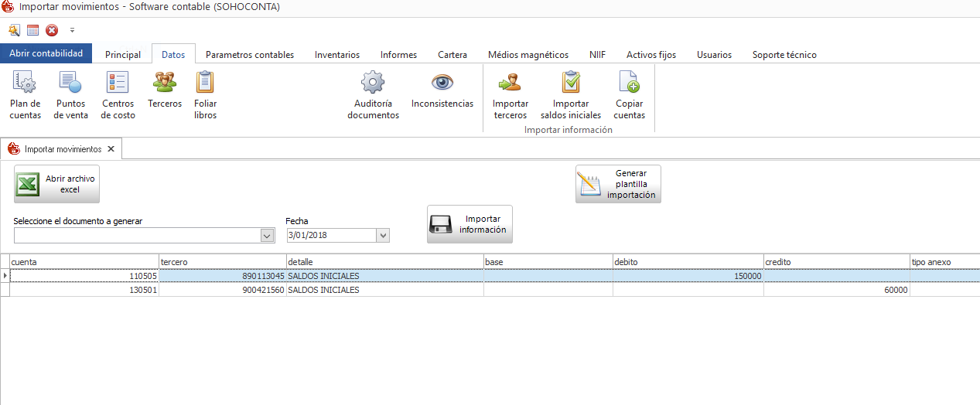Click Importar terceros in the ribbon
This screenshot has width=980, height=405.
[x=510, y=94]
